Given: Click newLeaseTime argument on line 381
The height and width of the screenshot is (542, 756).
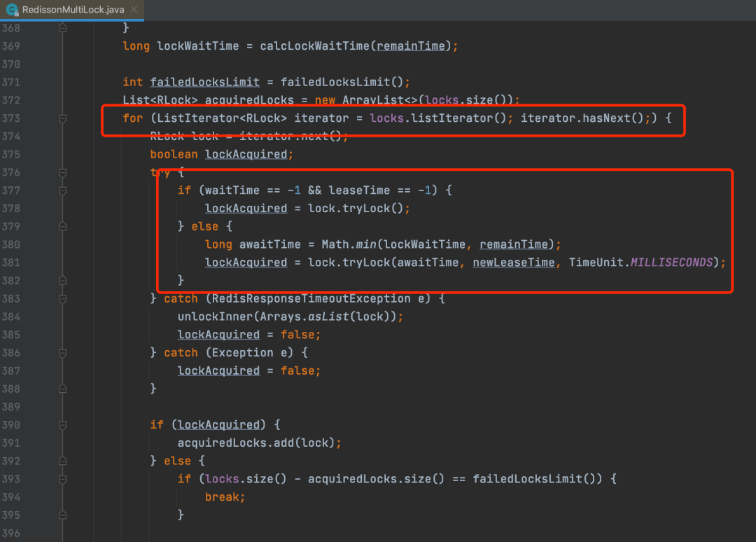Looking at the screenshot, I should click(514, 263).
